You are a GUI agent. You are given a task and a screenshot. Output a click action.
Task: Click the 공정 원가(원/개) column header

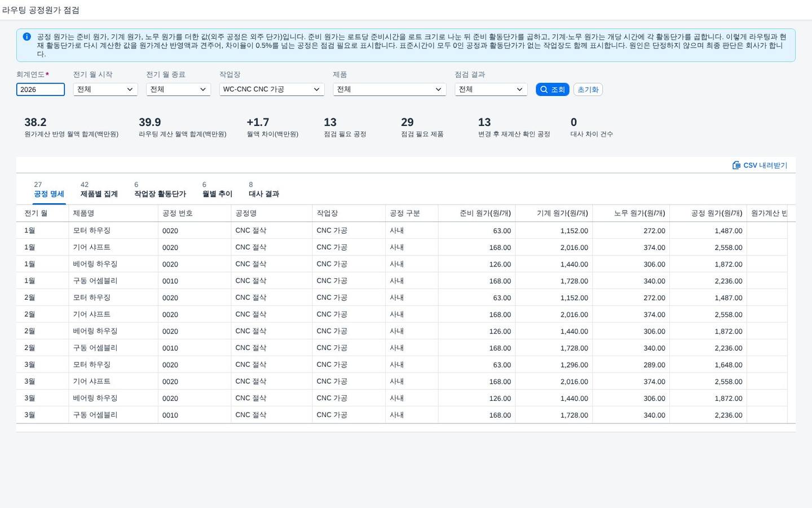708,213
